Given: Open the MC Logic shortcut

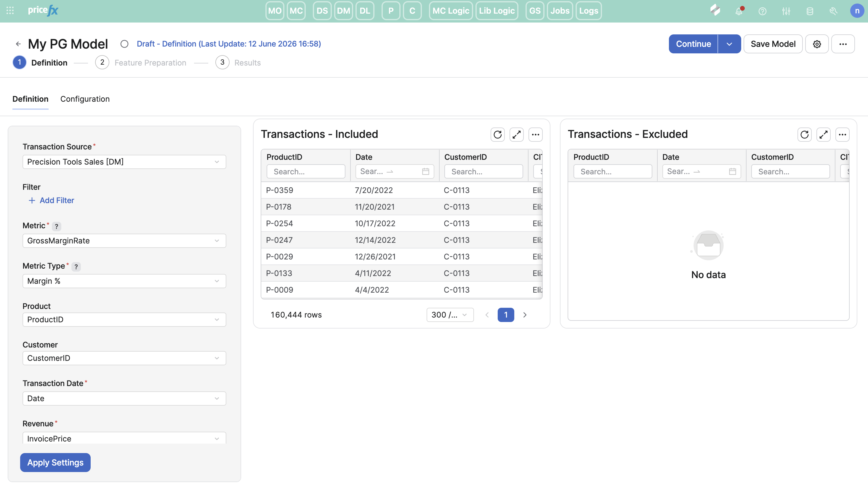Looking at the screenshot, I should click(x=451, y=11).
